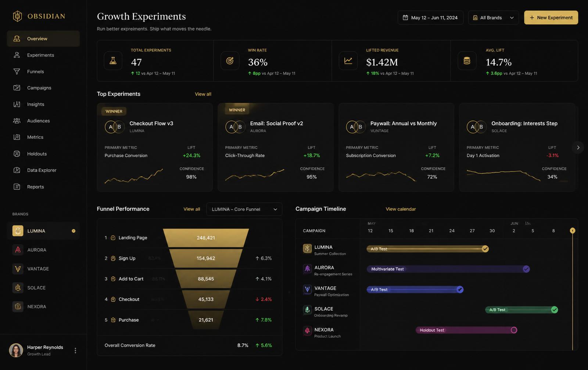Select the SOLACE brand icon in sidebar

(18, 288)
